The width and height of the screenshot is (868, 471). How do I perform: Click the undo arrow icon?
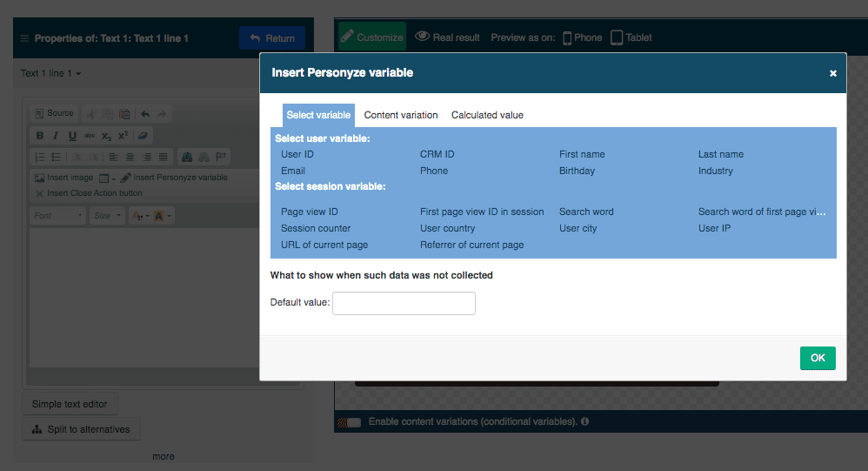145,113
